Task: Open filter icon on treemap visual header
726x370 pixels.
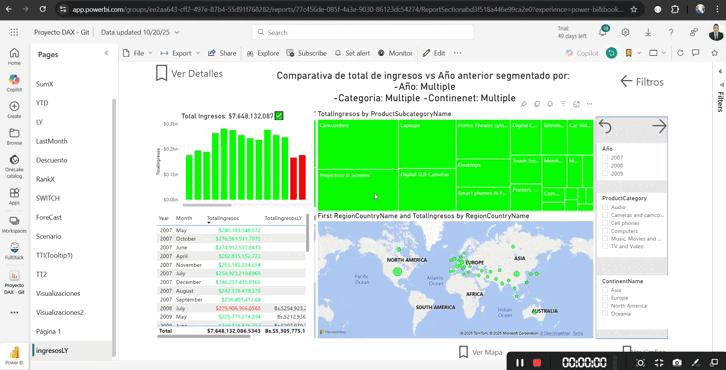Action: click(x=563, y=104)
